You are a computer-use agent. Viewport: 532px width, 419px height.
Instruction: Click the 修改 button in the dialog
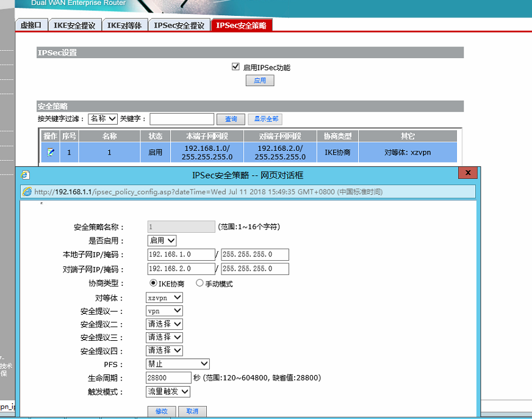pyautogui.click(x=162, y=411)
